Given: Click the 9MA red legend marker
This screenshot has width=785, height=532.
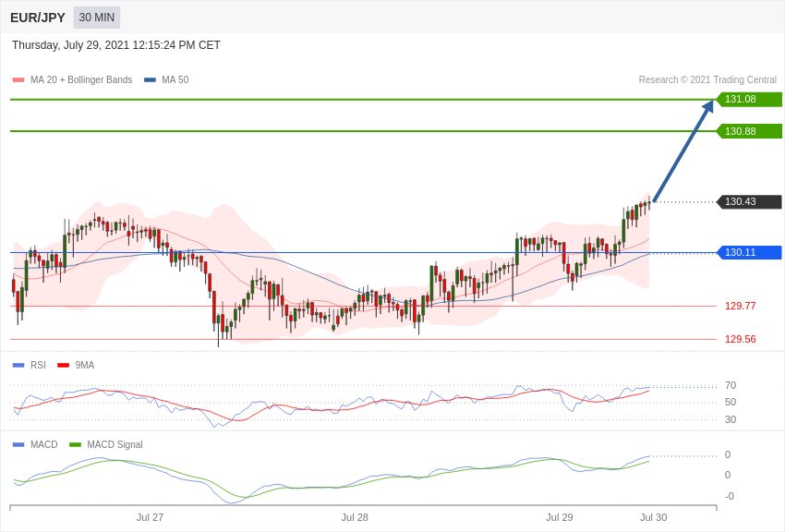Looking at the screenshot, I should point(63,366).
